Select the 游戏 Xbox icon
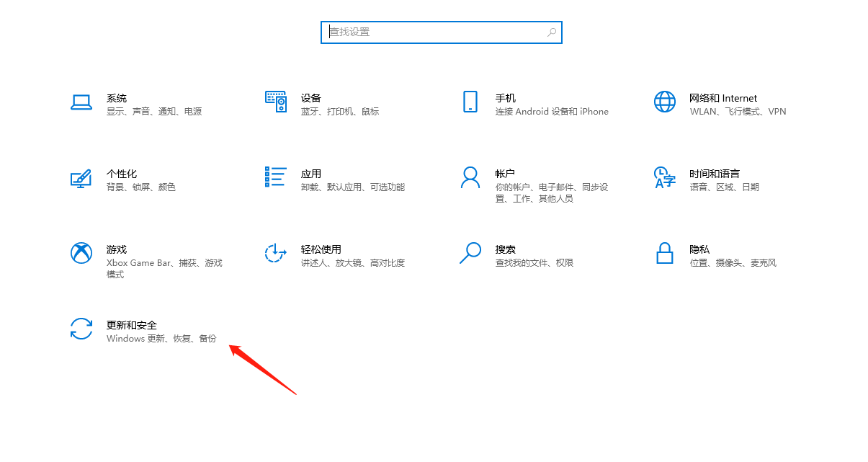Screen dimensions: 868x462 (81, 254)
